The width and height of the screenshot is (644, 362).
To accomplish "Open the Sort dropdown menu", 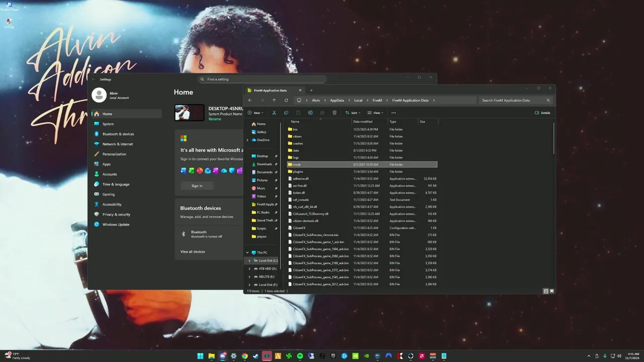I will pyautogui.click(x=353, y=113).
